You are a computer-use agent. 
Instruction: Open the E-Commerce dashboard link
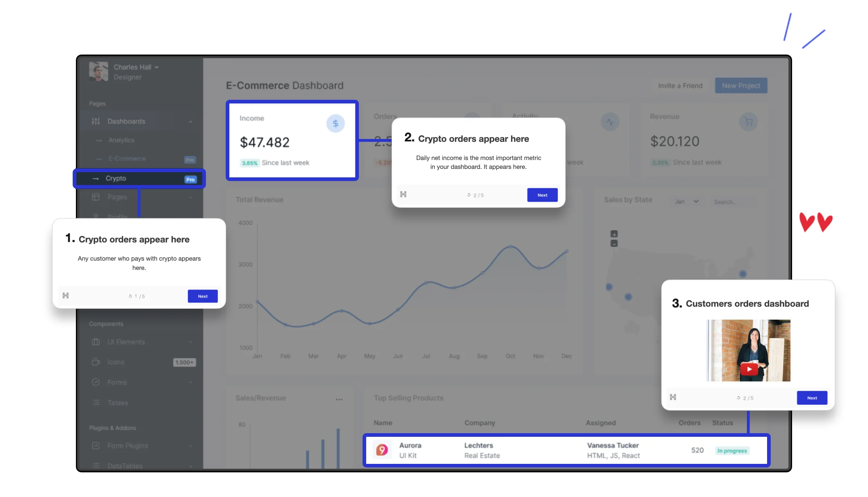pyautogui.click(x=127, y=159)
